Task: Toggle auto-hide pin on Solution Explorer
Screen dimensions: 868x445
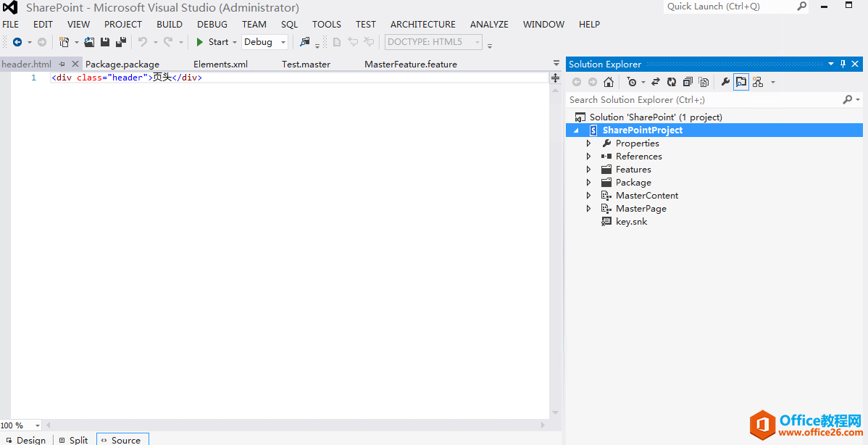Action: 842,64
